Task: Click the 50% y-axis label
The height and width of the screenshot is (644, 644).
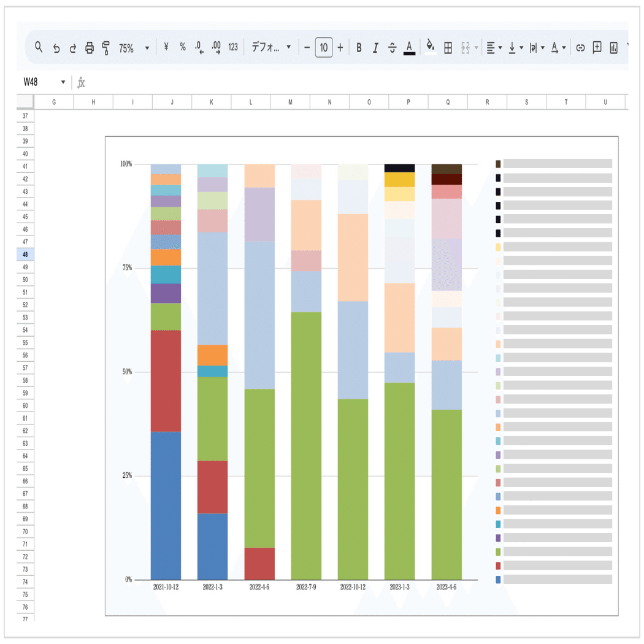Action: coord(128,372)
